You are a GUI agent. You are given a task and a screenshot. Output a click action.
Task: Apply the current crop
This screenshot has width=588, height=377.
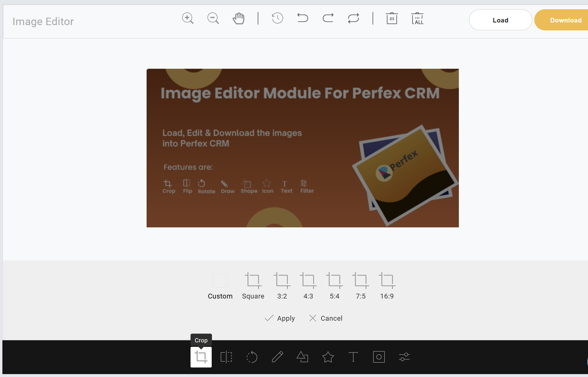coord(280,318)
